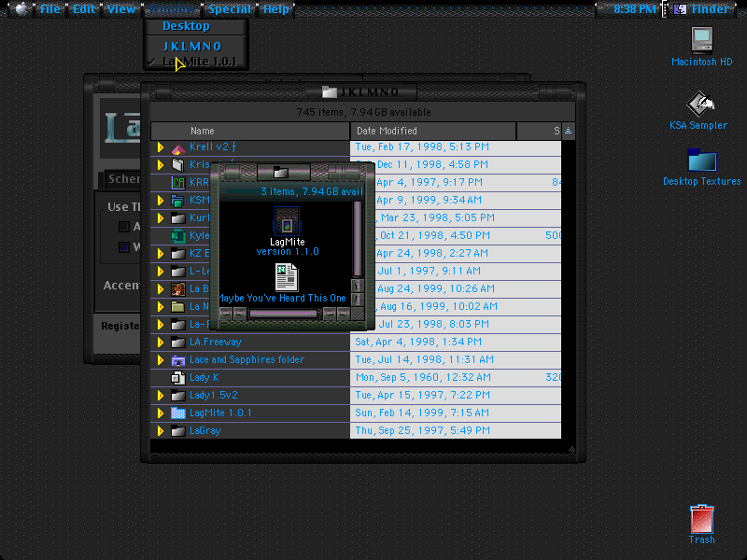Sort the list by the Date Modified header
This screenshot has width=747, height=560.
tap(433, 131)
